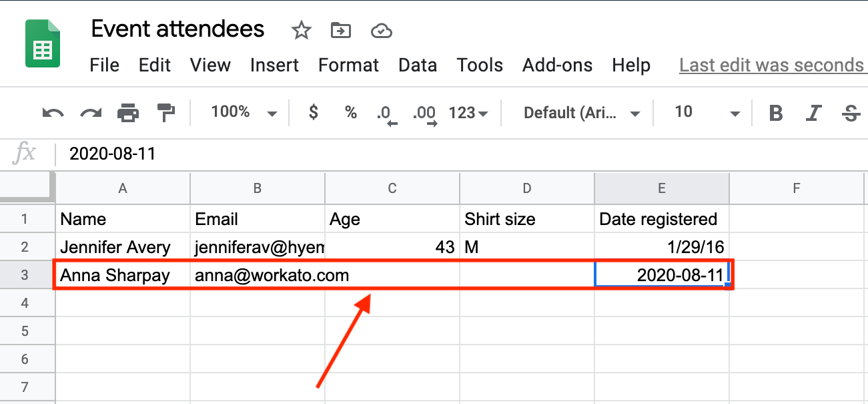Open the More formats 123 dropdown

click(x=468, y=112)
